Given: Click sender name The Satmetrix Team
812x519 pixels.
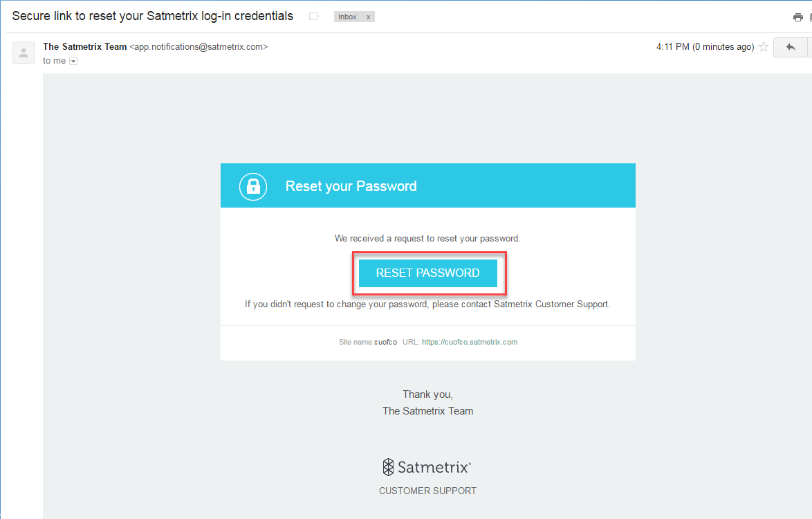Looking at the screenshot, I should pos(84,47).
